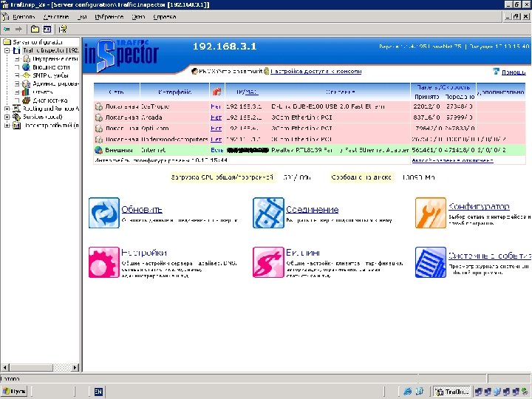Click the network icon of Opticom row
The width and height of the screenshot is (532, 399).
(99, 129)
